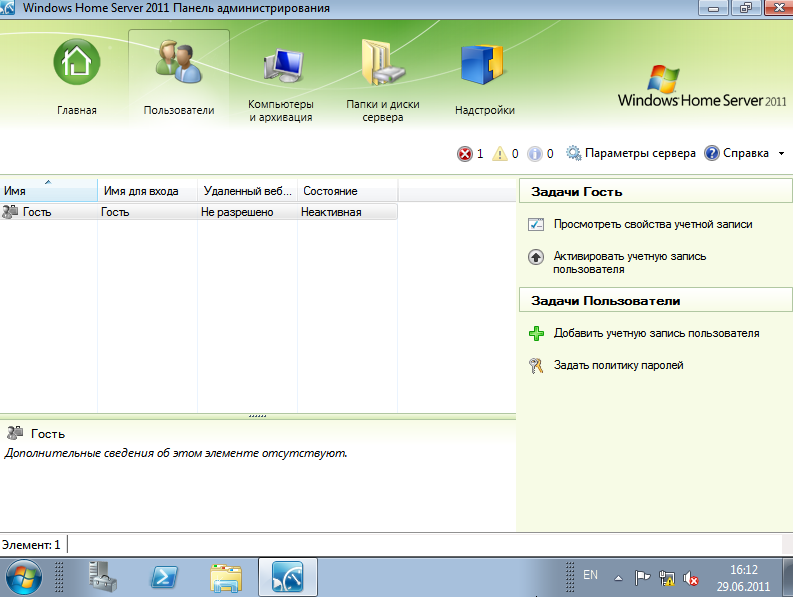Click the activate account arrow icon
This screenshot has height=597, width=793.
click(x=536, y=257)
